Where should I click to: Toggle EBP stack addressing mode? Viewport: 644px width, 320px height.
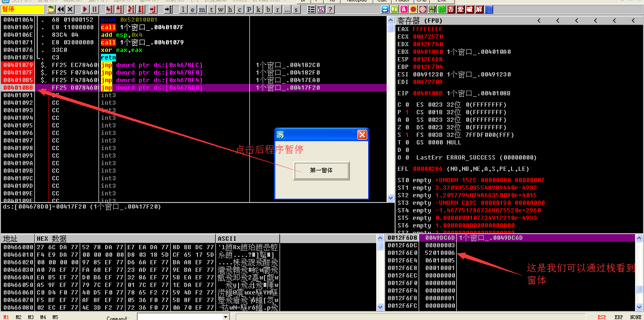(x=618, y=317)
